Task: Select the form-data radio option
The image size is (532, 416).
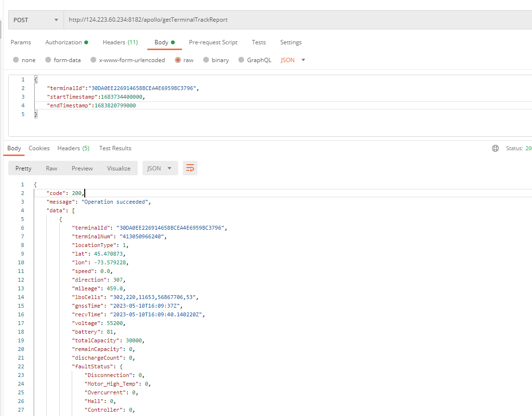Action: (48, 60)
